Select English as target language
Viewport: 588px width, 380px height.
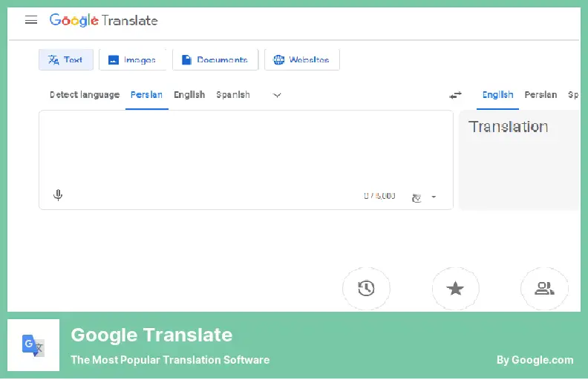pos(497,95)
